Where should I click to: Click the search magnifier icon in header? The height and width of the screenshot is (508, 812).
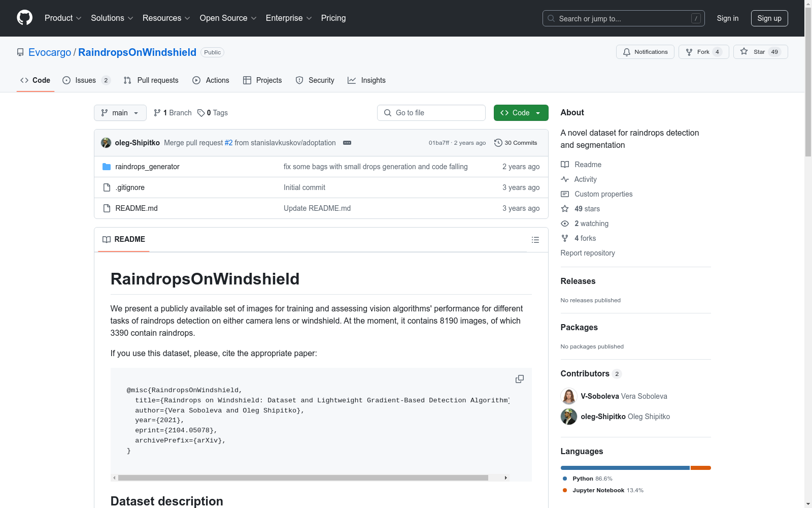pos(551,18)
